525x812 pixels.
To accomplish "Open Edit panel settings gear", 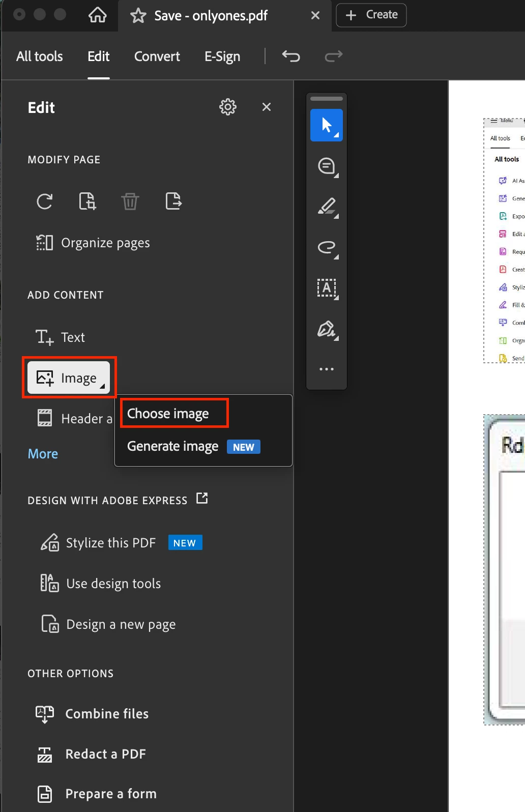I will click(227, 107).
